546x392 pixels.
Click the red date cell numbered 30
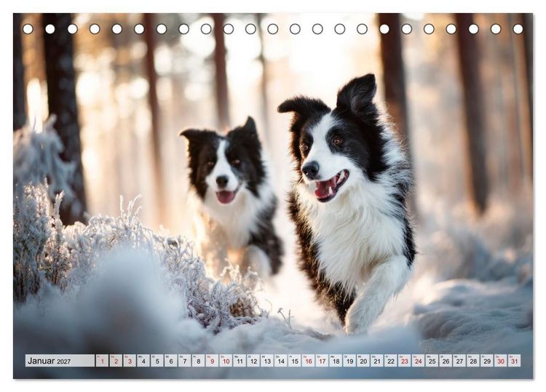[x=501, y=360]
